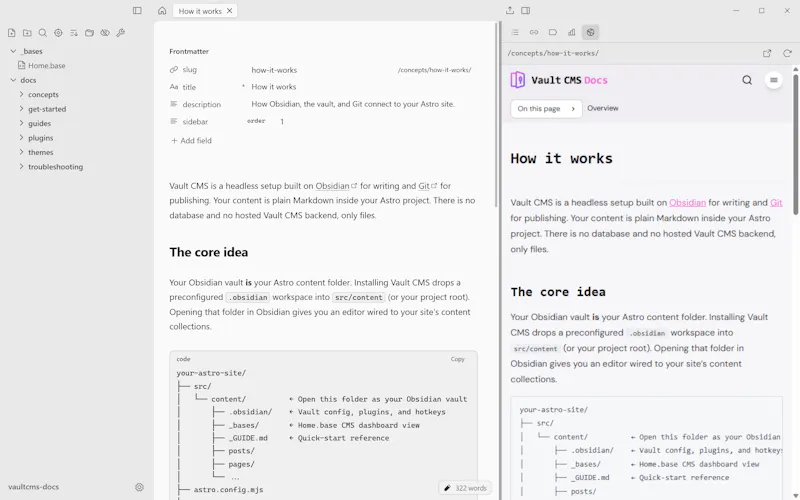Edit the sidebar order value 1
Image resolution: width=800 pixels, height=500 pixels.
[x=282, y=121]
